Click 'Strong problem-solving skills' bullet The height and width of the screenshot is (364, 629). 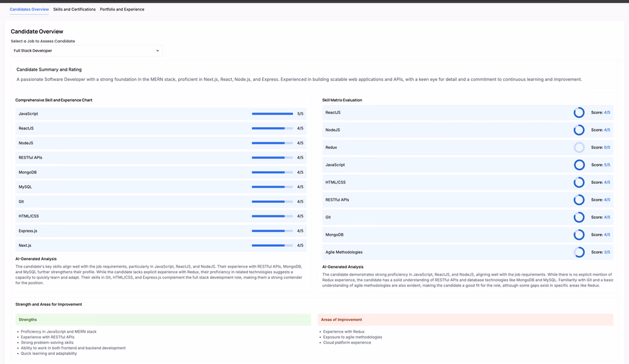pyautogui.click(x=47, y=343)
